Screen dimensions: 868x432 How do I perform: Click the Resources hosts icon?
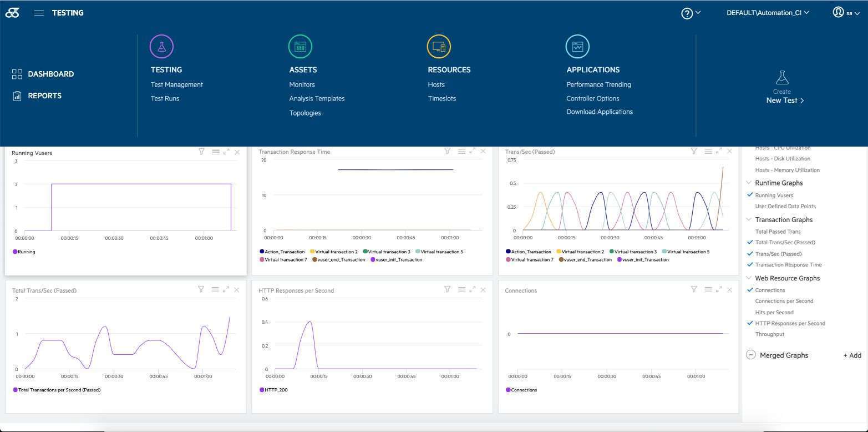tap(439, 47)
